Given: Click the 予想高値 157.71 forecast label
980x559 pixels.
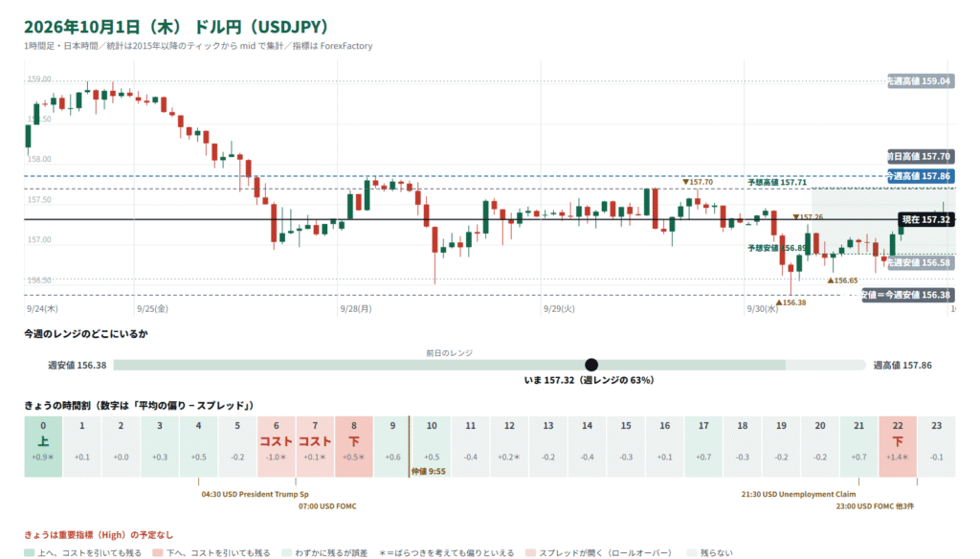Looking at the screenshot, I should click(777, 182).
